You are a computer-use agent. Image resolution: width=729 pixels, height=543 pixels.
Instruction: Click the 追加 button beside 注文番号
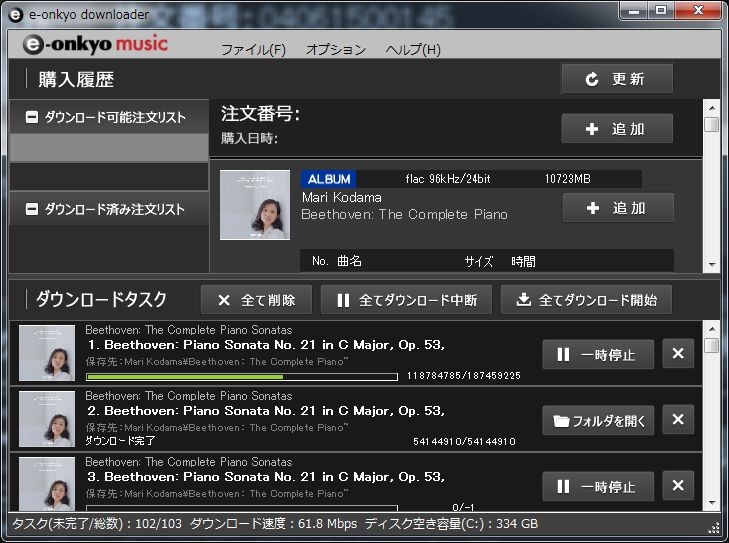617,129
